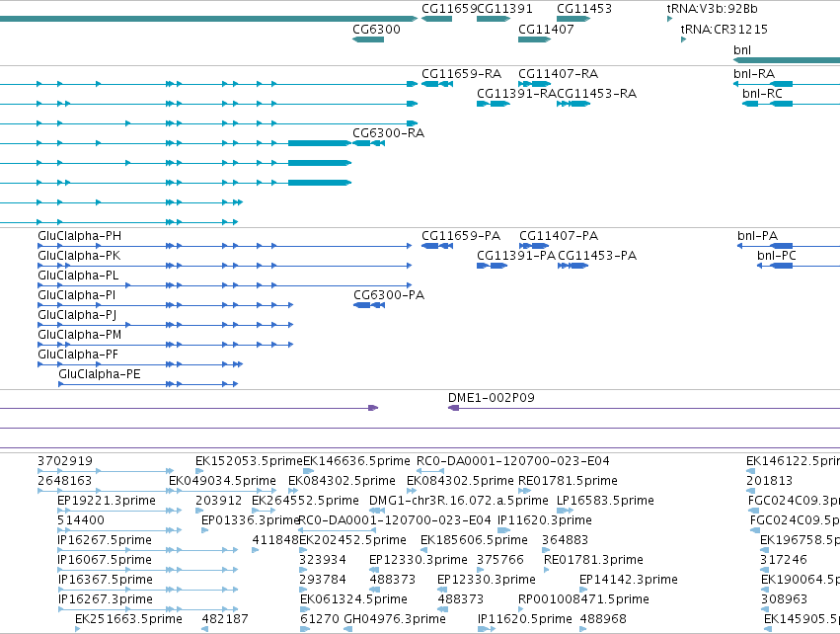Select the CG11391 gene label

tap(504, 9)
